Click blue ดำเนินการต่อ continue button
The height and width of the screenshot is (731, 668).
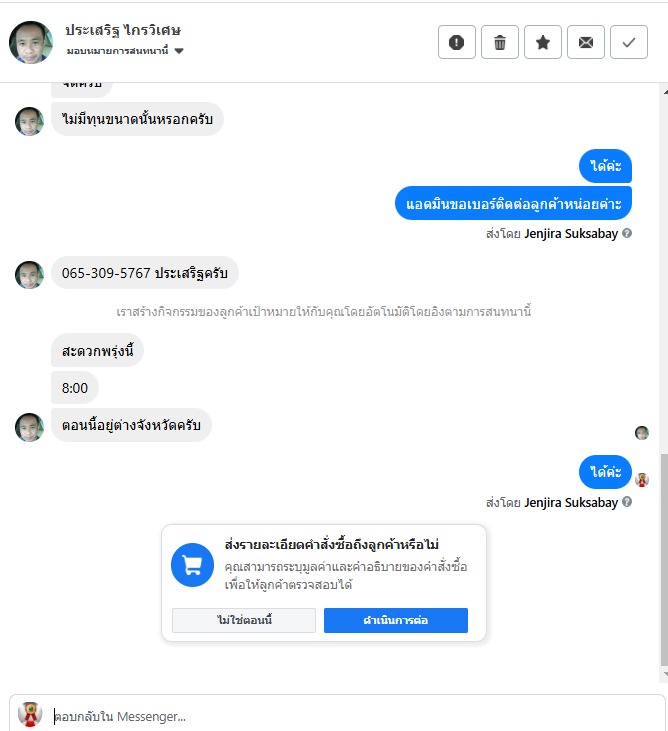click(x=396, y=620)
